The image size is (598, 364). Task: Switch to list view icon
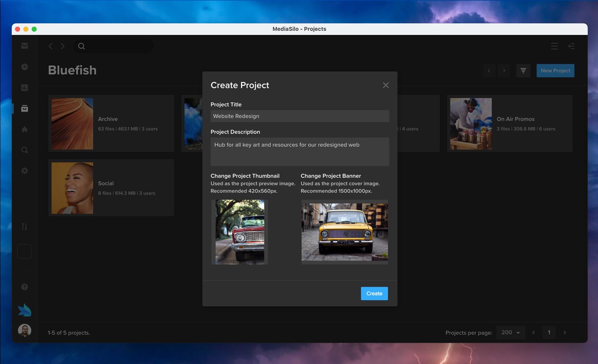tap(554, 46)
